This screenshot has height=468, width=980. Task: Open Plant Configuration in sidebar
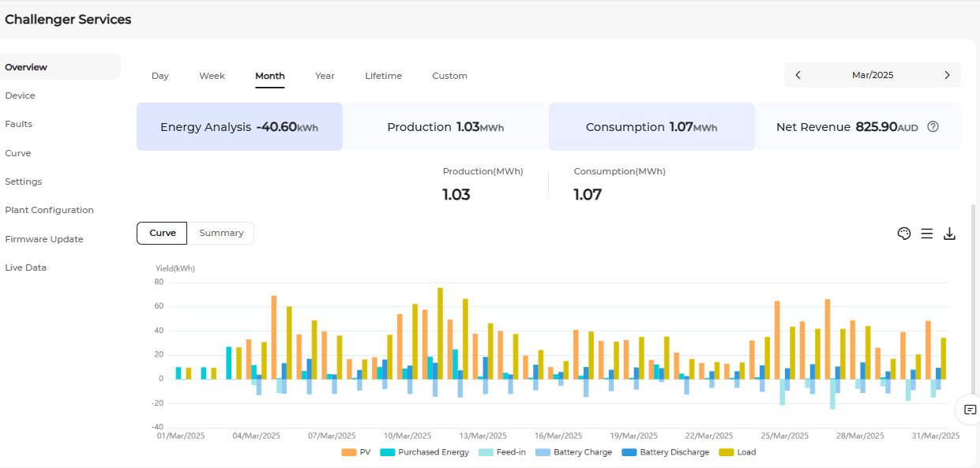tap(49, 210)
